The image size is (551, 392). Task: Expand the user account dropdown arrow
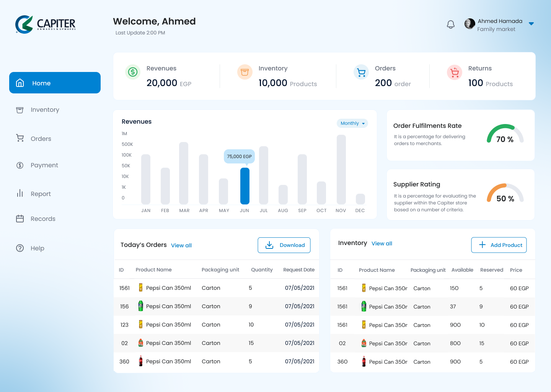point(531,24)
